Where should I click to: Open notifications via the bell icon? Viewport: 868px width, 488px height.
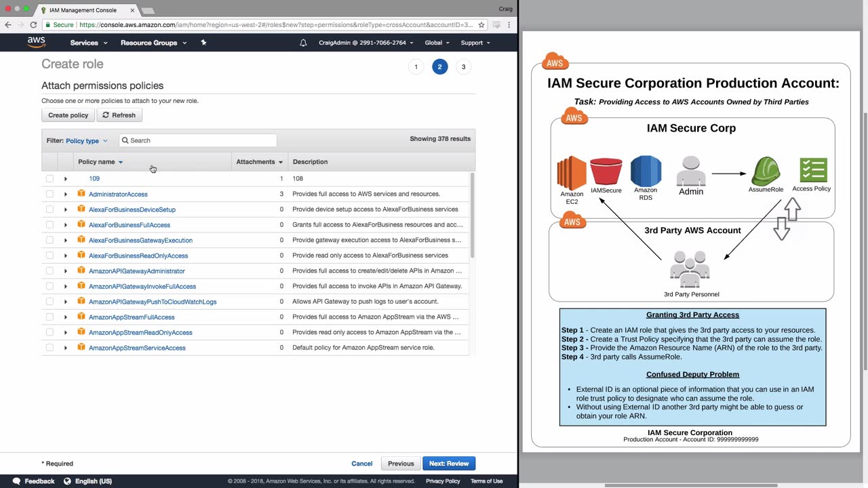(x=303, y=43)
